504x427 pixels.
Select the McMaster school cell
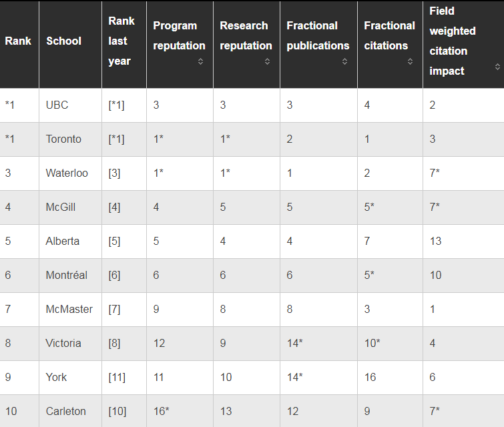[x=69, y=310]
